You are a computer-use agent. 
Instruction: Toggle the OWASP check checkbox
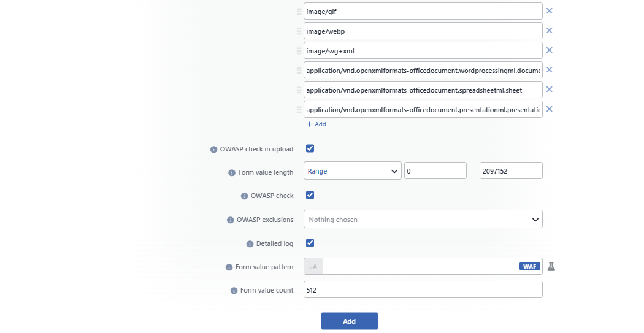pyautogui.click(x=310, y=195)
